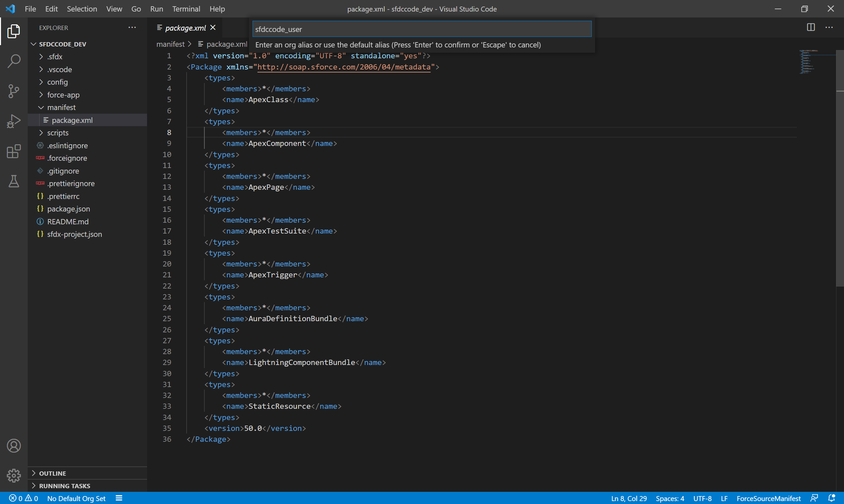
Task: Open the Terminal menu
Action: (x=186, y=9)
